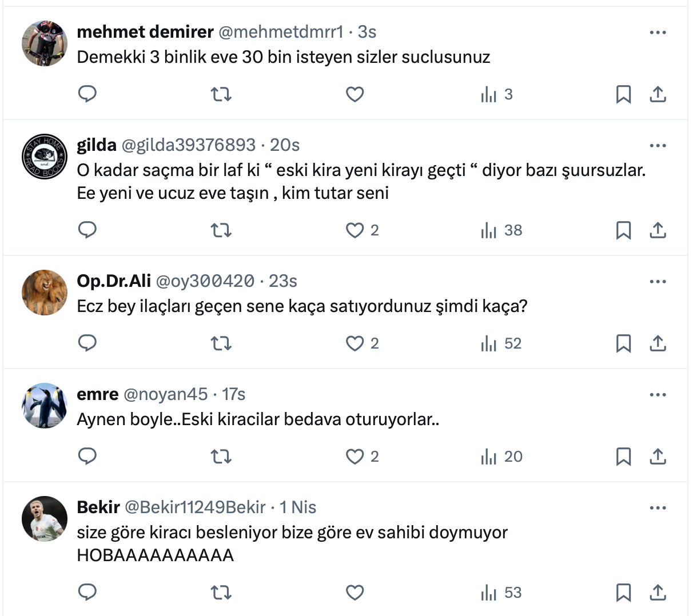
Task: Open more options menu on gilda's tweet
Action: tap(658, 146)
